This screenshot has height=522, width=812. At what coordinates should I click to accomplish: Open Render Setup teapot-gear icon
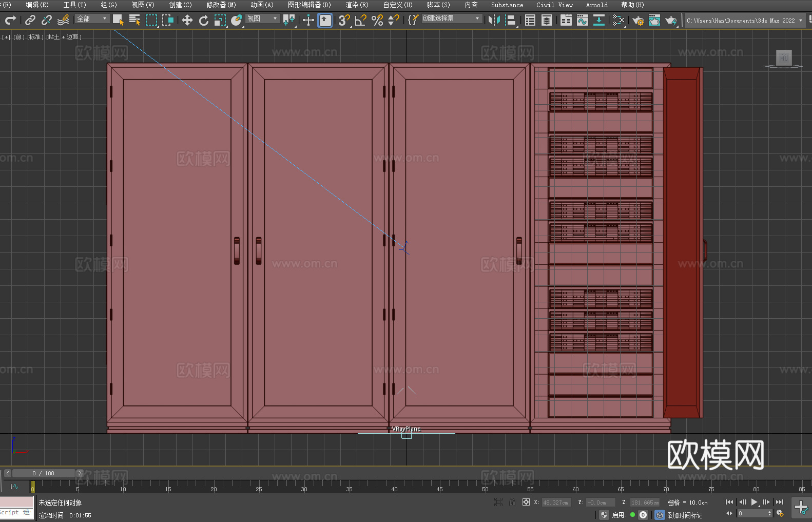click(x=638, y=20)
